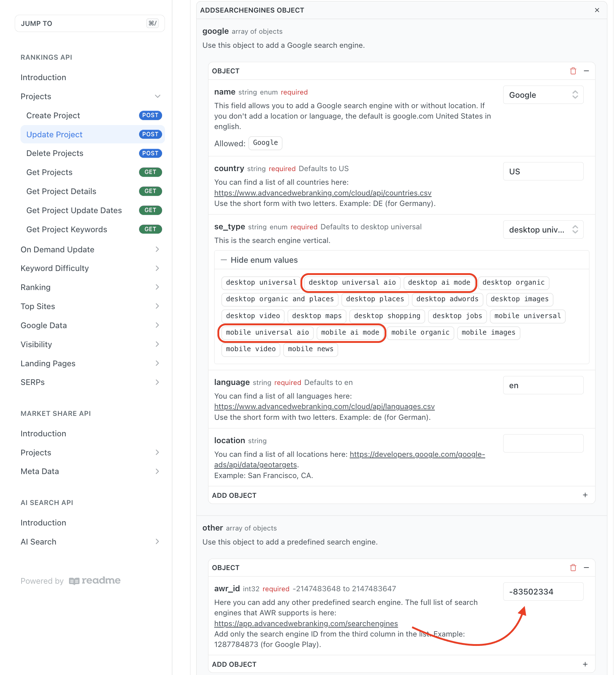Click the 'desktop images' enum value

[x=520, y=299]
